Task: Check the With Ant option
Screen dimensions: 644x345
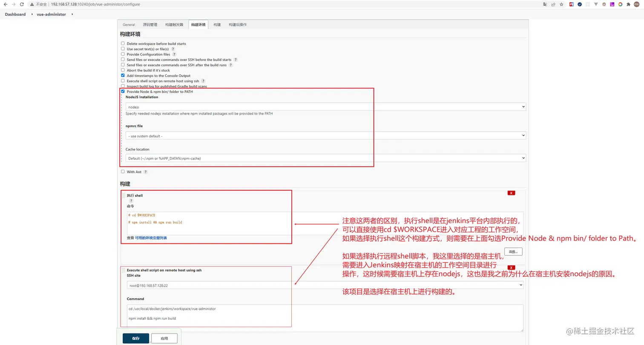Action: click(123, 172)
